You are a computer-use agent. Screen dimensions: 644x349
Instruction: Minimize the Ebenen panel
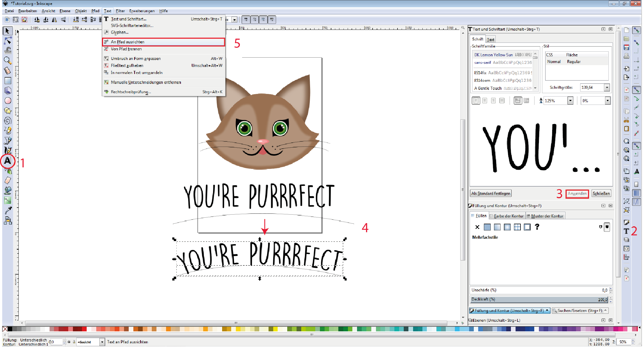tap(603, 320)
